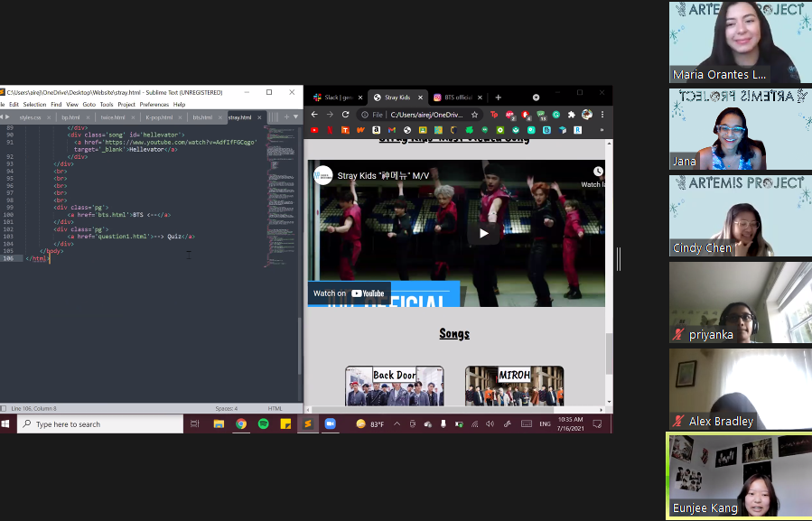Click the Watch on YouTube button

point(350,293)
